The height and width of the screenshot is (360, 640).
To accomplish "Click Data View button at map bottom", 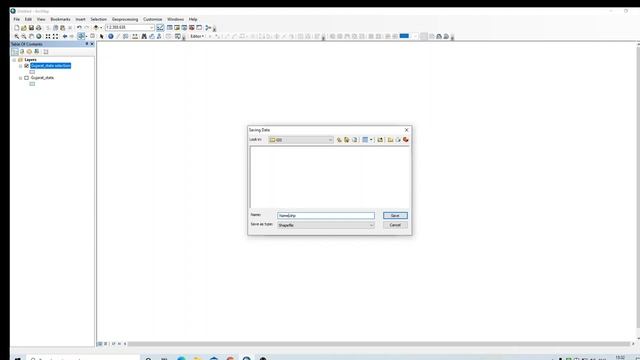I will (x=100, y=344).
